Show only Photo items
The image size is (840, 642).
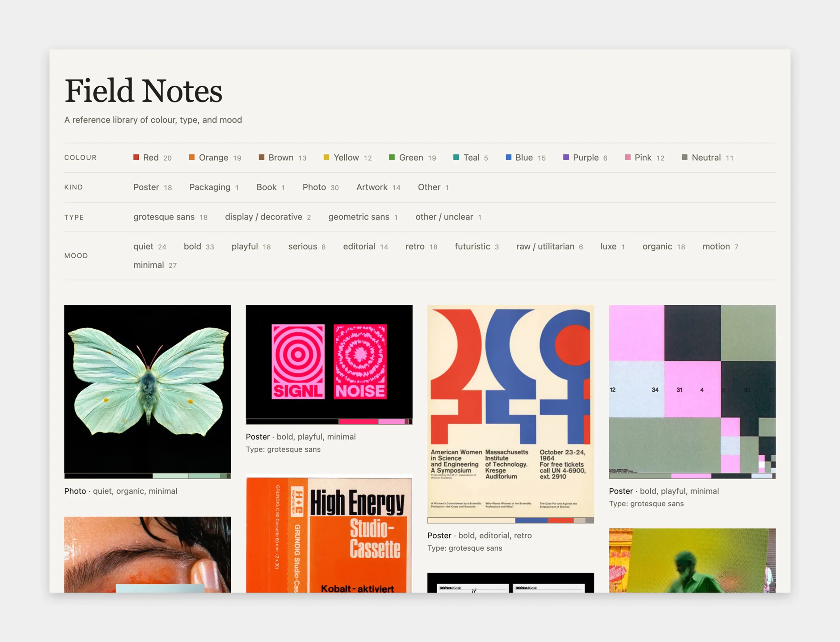[x=320, y=187]
